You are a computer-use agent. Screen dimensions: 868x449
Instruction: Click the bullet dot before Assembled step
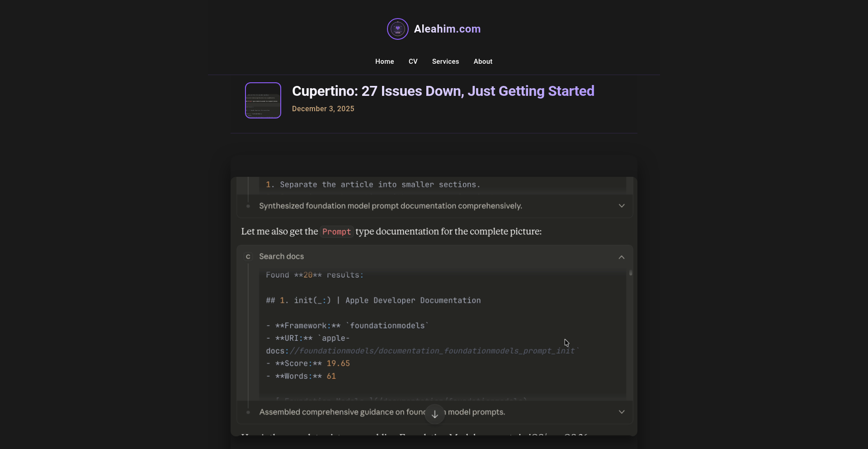248,412
